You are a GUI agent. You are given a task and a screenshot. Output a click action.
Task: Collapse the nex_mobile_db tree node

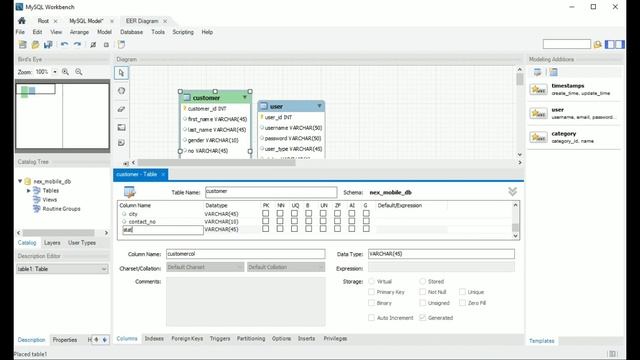[20, 181]
